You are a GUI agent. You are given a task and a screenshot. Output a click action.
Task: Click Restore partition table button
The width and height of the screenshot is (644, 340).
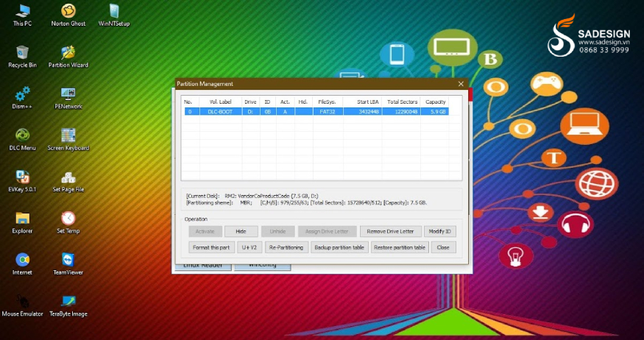coord(400,247)
